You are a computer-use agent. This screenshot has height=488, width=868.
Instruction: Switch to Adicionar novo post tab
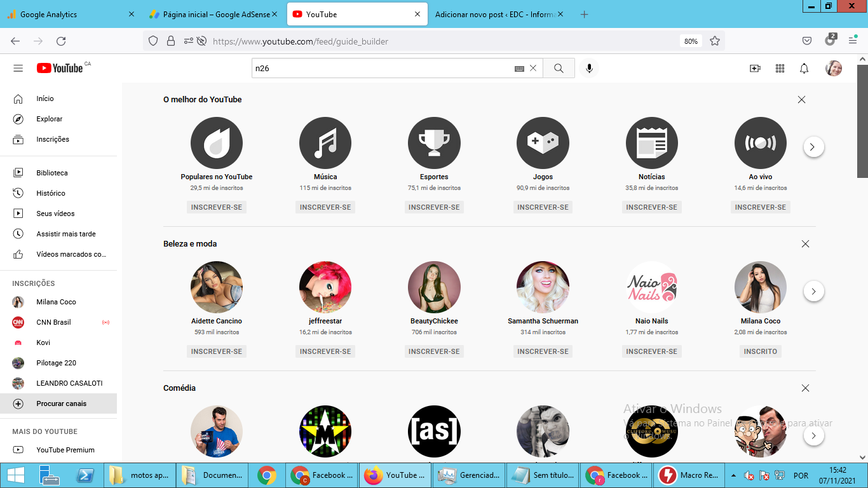[500, 14]
